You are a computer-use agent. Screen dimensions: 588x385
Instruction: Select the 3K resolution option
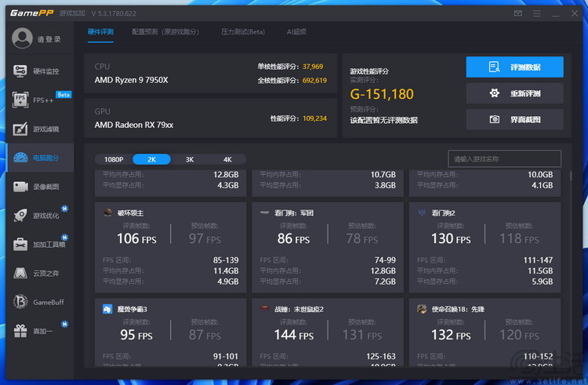point(190,159)
